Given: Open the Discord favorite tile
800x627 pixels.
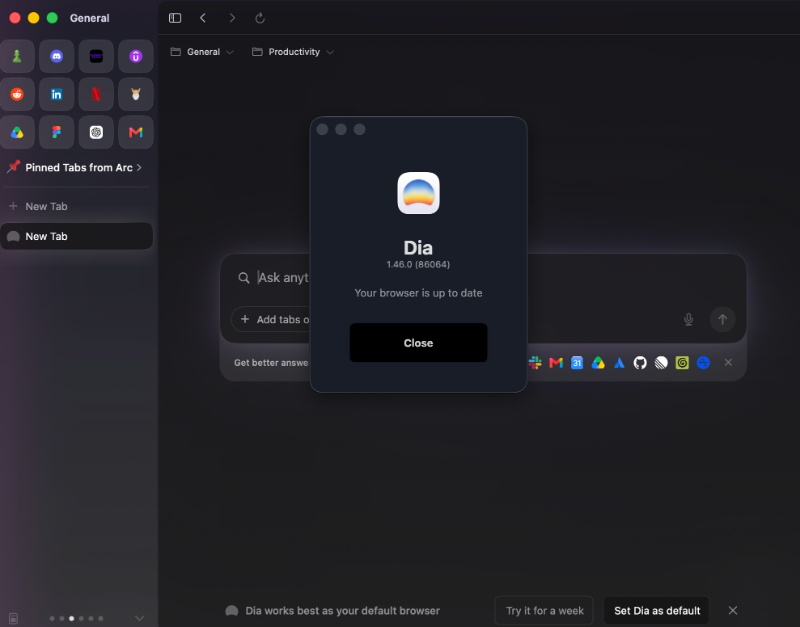Looking at the screenshot, I should pos(57,56).
